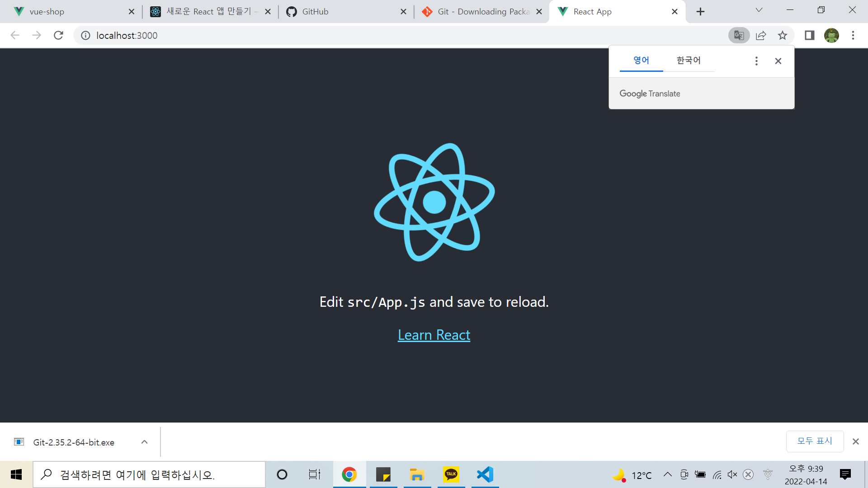Bookmark this tab with star icon
Viewport: 868px width, 488px height.
pos(783,35)
